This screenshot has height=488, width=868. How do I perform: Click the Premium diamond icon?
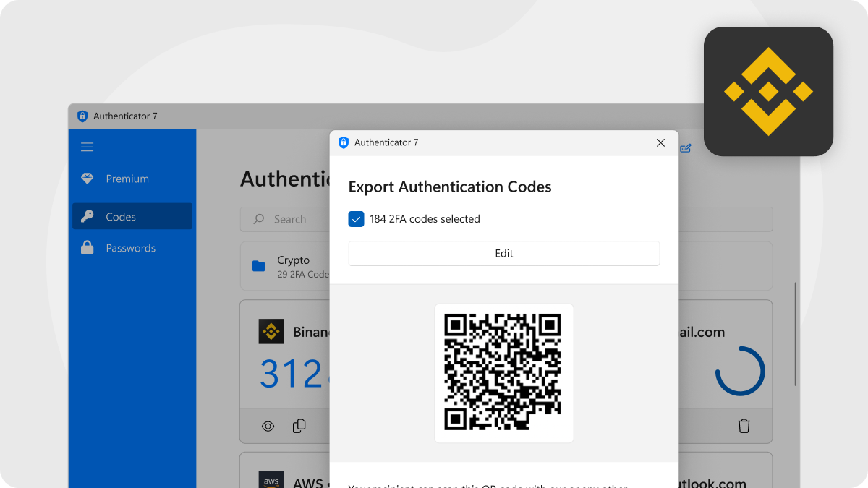(x=87, y=179)
